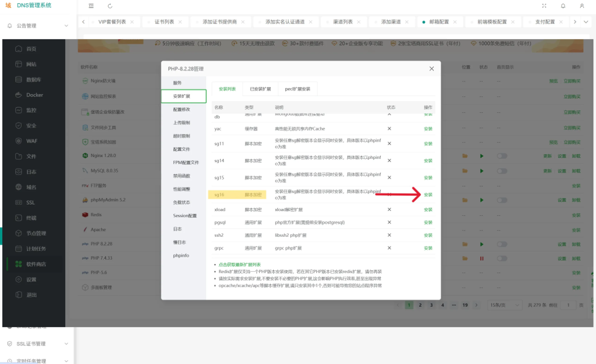
Task: Toggle fullscreen mode icon
Action: click(x=544, y=6)
